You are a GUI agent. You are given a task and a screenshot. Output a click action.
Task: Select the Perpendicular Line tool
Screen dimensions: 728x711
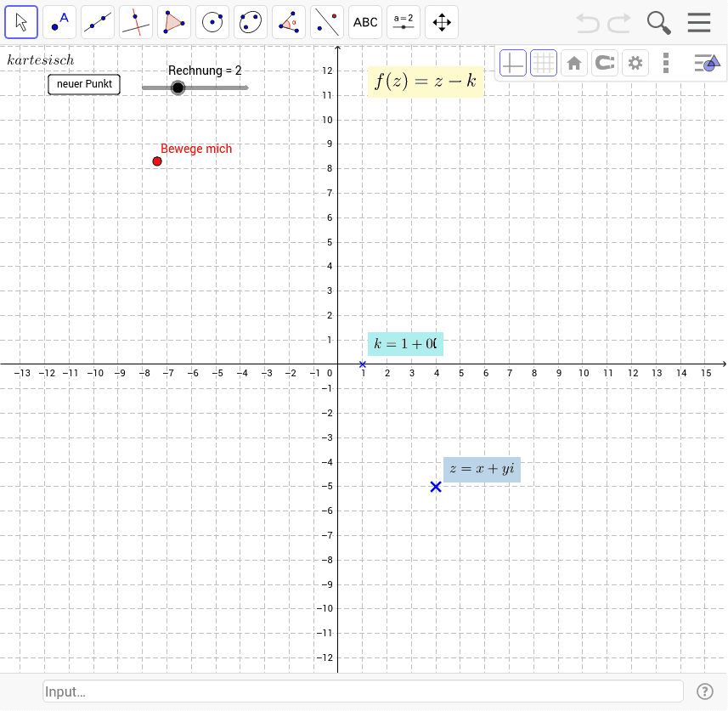tap(136, 22)
